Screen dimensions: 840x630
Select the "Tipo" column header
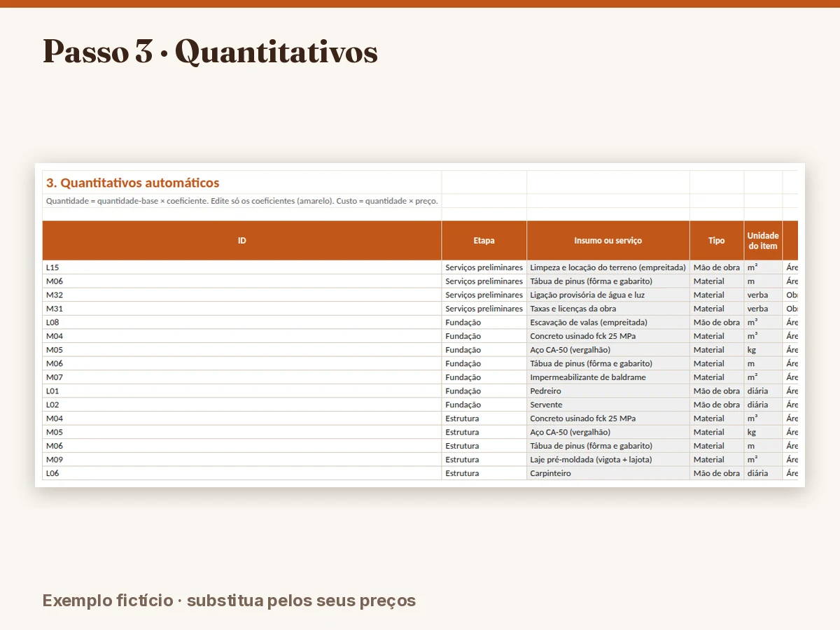(717, 241)
